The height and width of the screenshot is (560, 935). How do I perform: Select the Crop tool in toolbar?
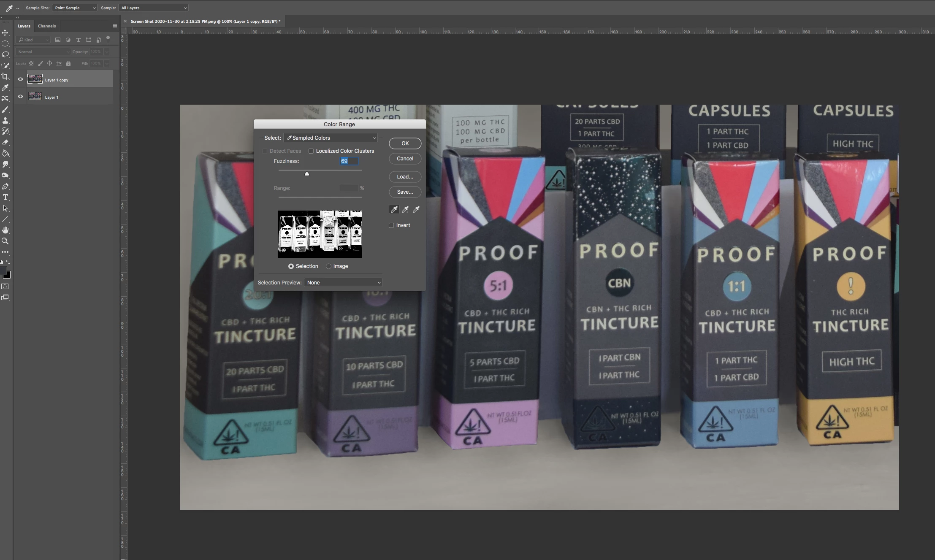(5, 76)
